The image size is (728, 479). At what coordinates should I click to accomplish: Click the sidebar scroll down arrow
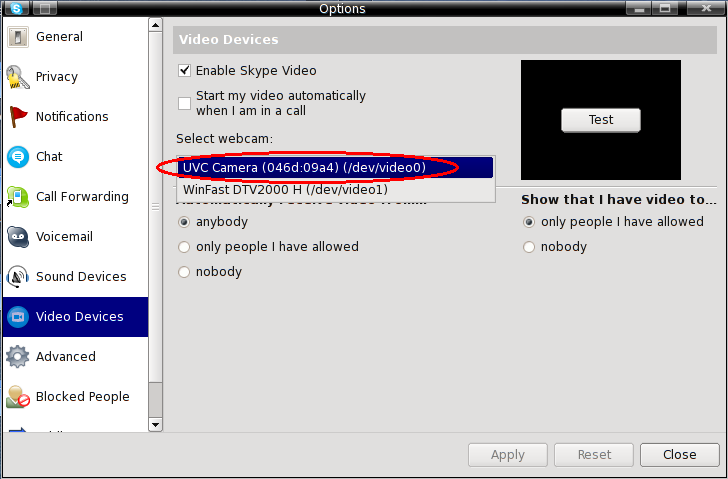[156, 425]
